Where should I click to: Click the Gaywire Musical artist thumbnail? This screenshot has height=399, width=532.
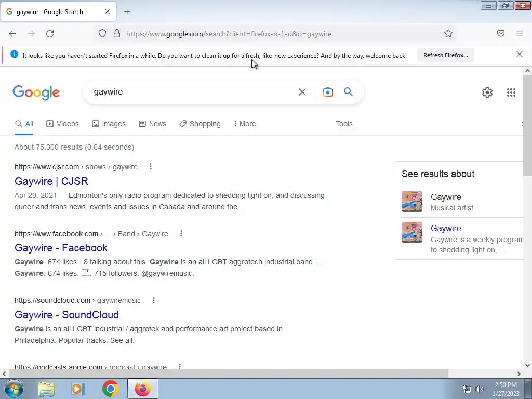click(x=412, y=202)
